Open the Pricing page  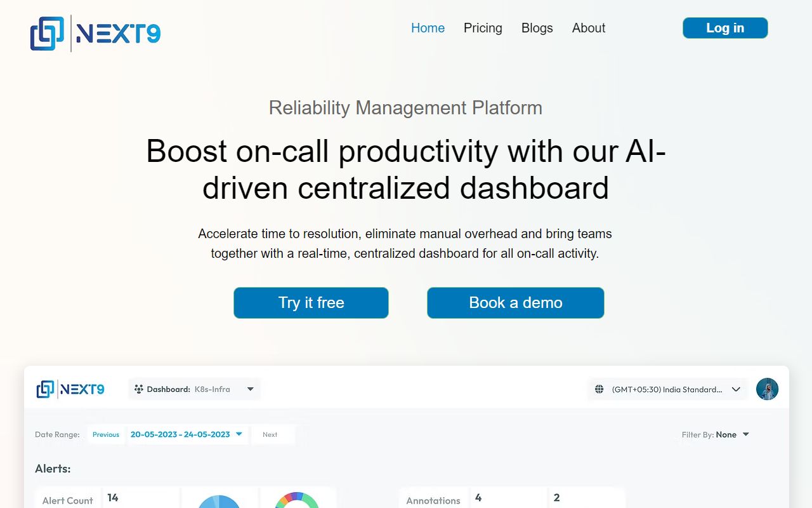click(483, 28)
